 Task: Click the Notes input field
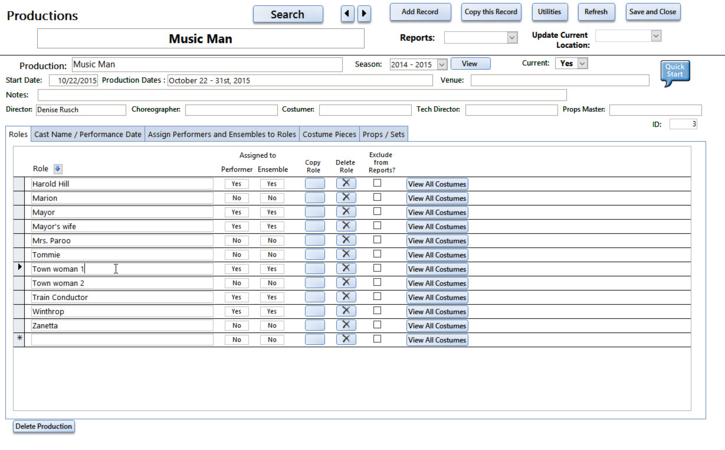[302, 95]
